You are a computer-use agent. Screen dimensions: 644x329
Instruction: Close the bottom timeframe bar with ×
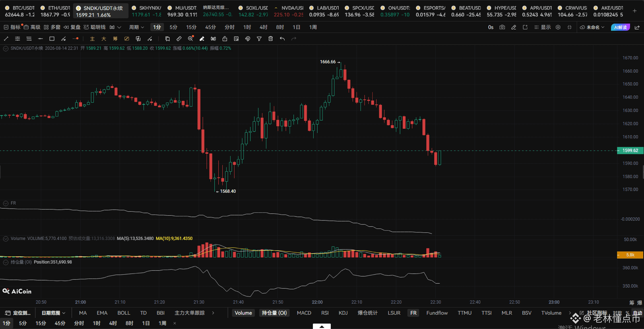175,323
